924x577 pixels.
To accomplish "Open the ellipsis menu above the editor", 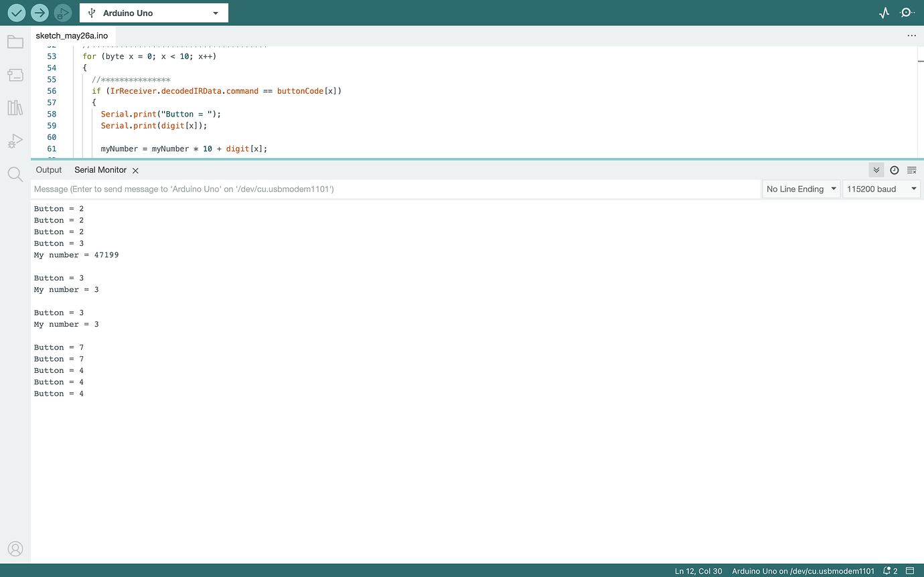I will [x=911, y=35].
